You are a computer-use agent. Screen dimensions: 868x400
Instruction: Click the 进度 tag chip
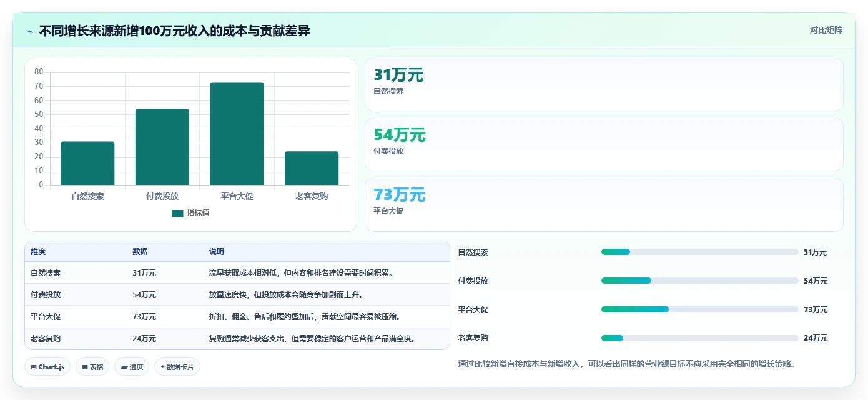point(132,367)
